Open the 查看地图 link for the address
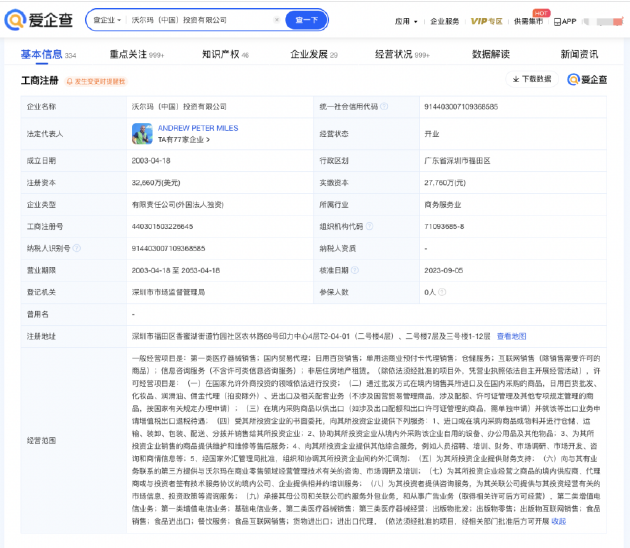Image resolution: width=630 pixels, height=548 pixels. coord(511,336)
